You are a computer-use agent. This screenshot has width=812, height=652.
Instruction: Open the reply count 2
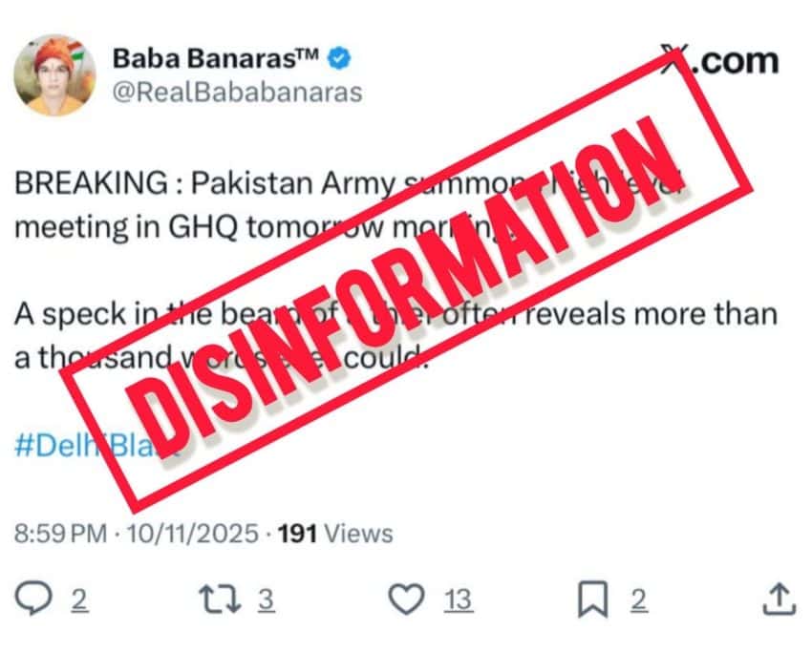[x=78, y=599]
